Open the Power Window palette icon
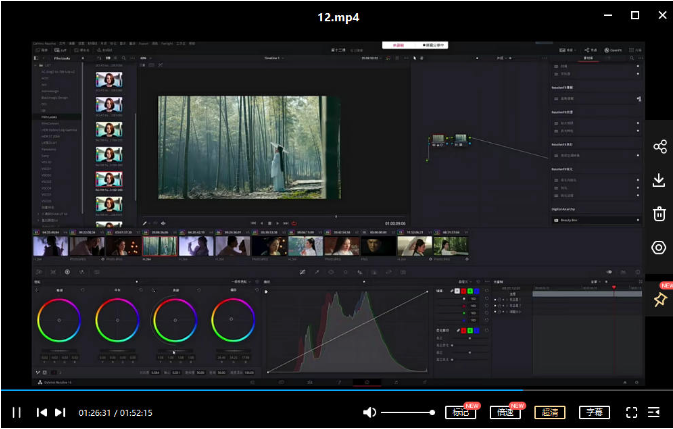This screenshot has width=673, height=429. point(331,272)
